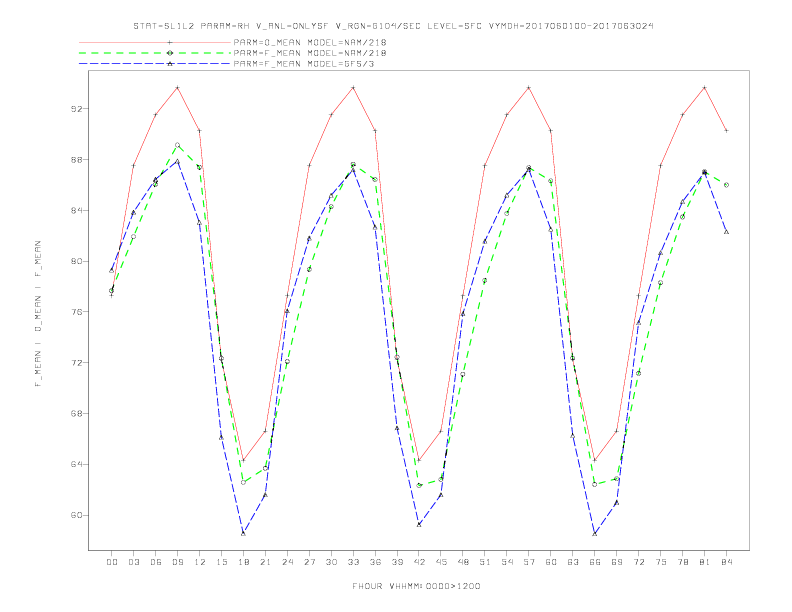This screenshot has height=612, width=792.
Task: Click x-axis forecast hour label 45
Action: coord(441,562)
